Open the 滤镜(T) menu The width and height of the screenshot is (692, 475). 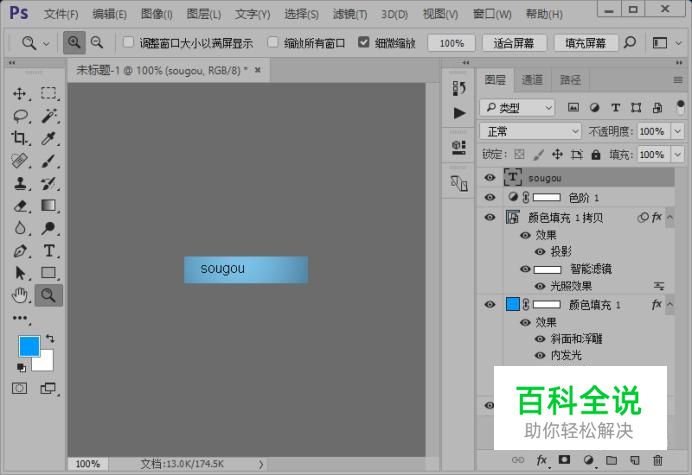point(350,14)
